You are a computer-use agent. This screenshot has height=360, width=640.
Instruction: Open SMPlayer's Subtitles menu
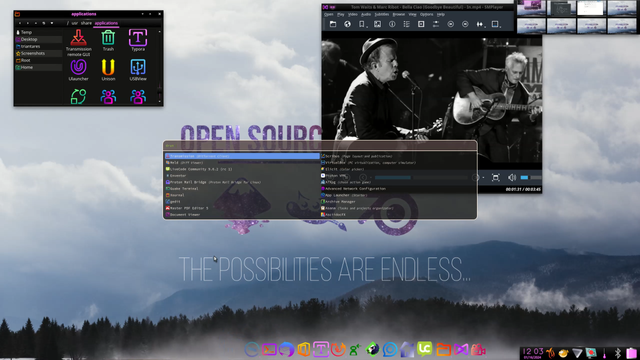(x=382, y=14)
